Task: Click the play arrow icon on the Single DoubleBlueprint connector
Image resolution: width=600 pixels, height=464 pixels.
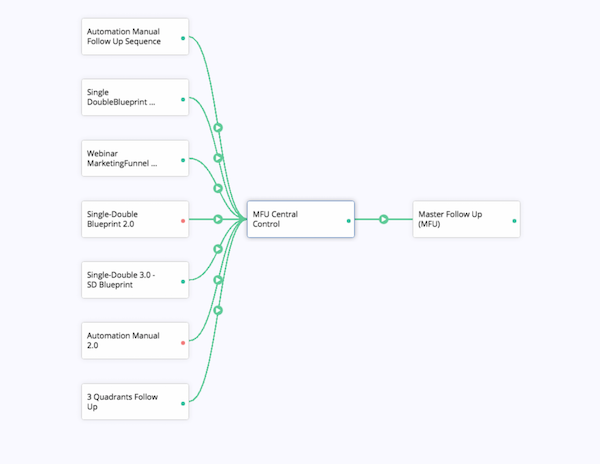Action: pyautogui.click(x=218, y=158)
